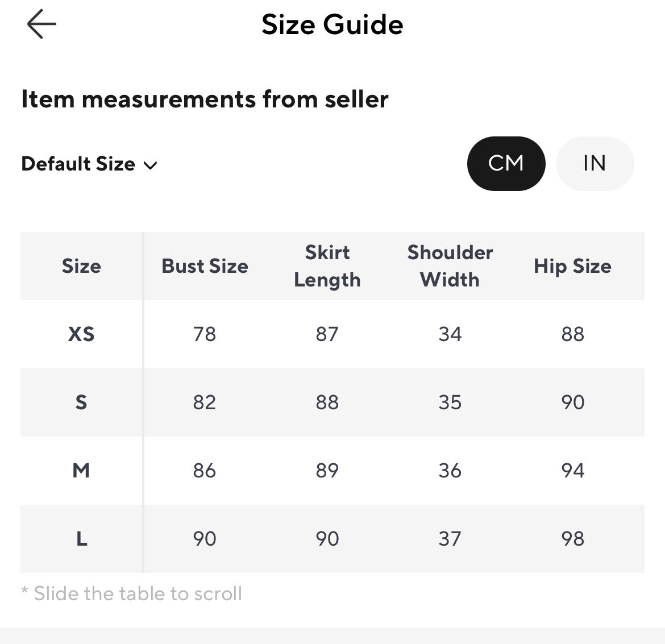Viewport: 665px width, 644px height.
Task: Select the Bust Size column header
Action: pos(205,266)
